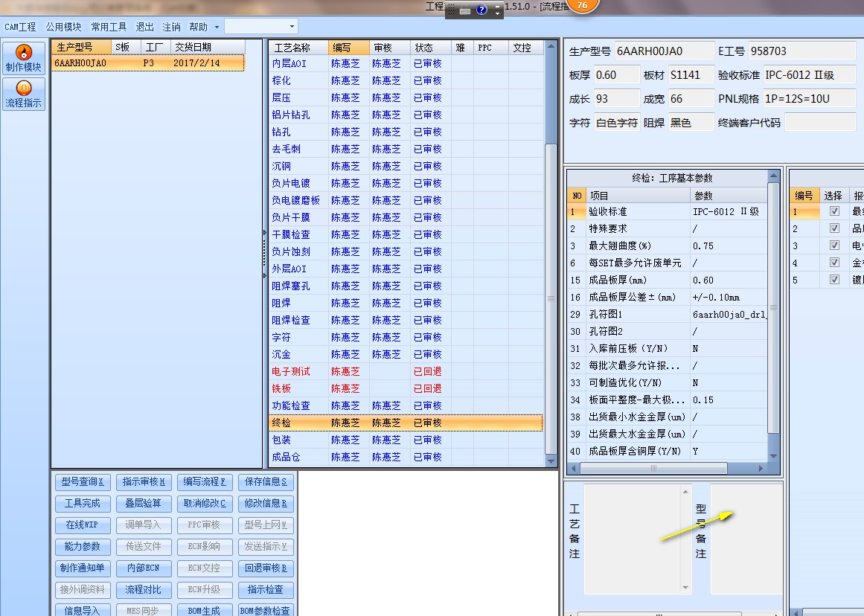Viewport: 864px width, 616px height.
Task: Click the blue help question-mark icon
Action: pyautogui.click(x=481, y=10)
